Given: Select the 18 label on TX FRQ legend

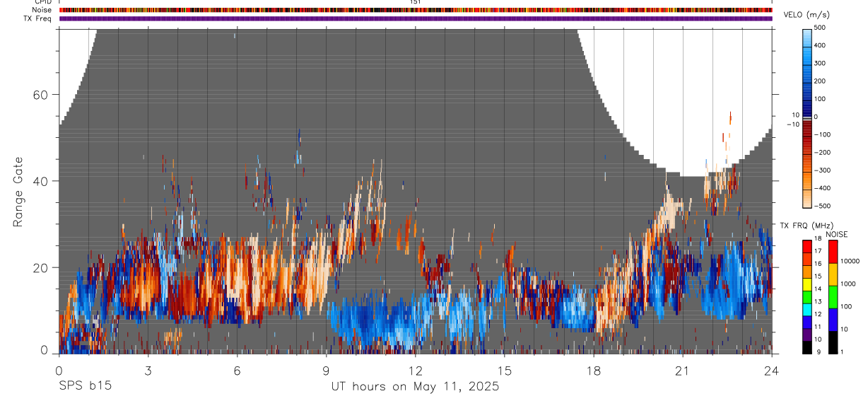Looking at the screenshot, I should coord(818,240).
